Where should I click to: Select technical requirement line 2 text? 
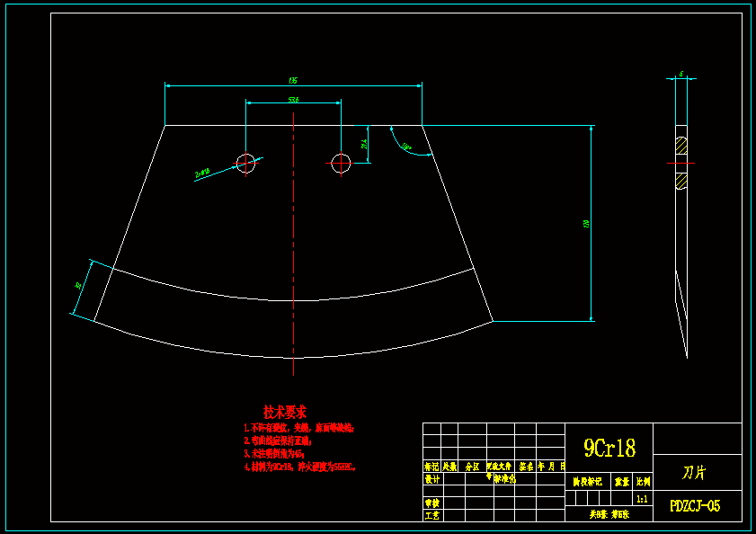(278, 441)
